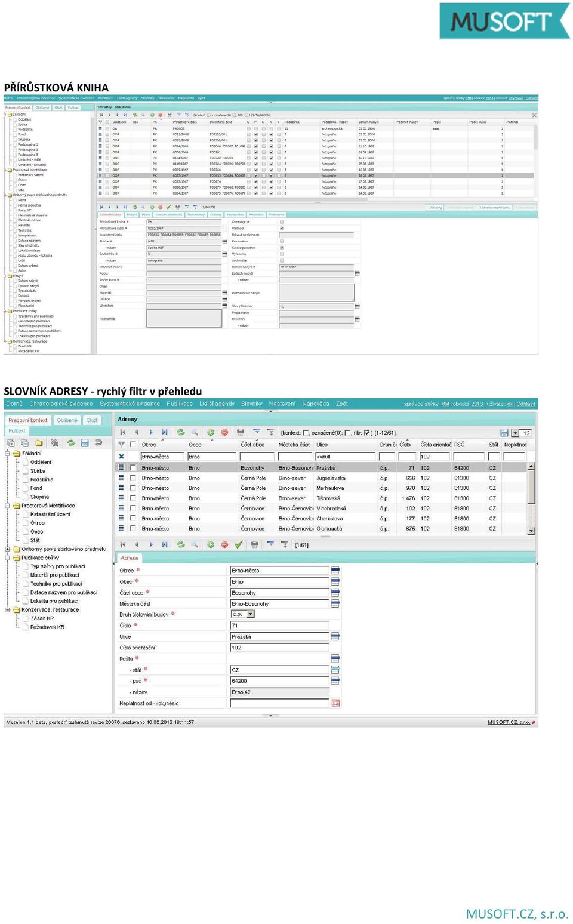The image size is (573, 924).
Task: Open Část obce lookup icon
Action: (x=335, y=593)
